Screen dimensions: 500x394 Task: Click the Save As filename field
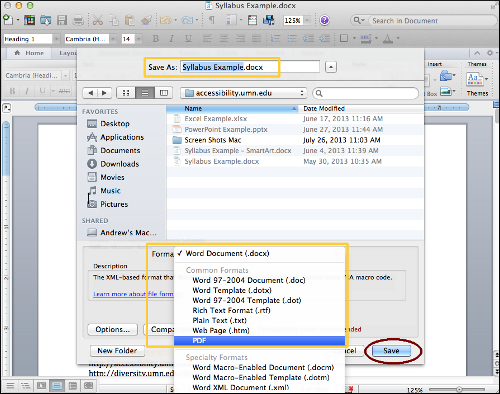click(250, 67)
